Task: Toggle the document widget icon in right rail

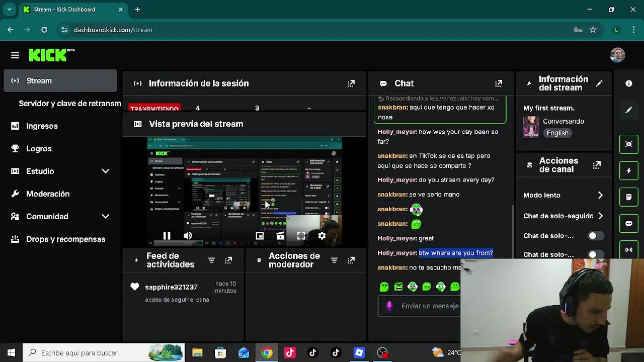Action: 629,197
